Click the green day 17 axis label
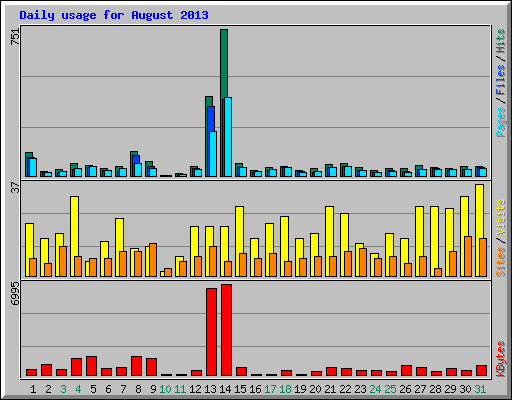Image resolution: width=512 pixels, height=400 pixels. (x=270, y=389)
